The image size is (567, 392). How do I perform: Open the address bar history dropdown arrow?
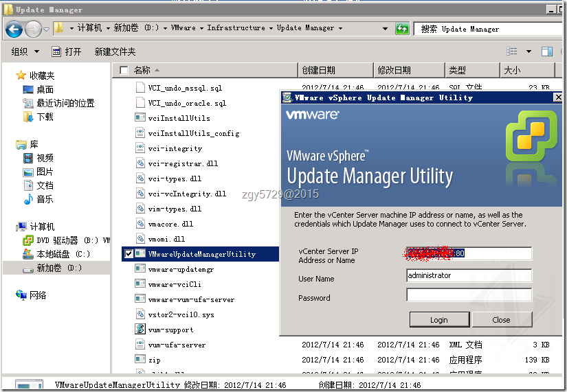385,29
